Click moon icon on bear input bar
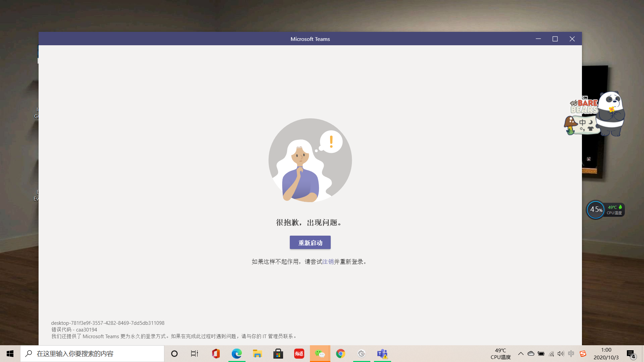This screenshot has width=644, height=362. point(591,122)
